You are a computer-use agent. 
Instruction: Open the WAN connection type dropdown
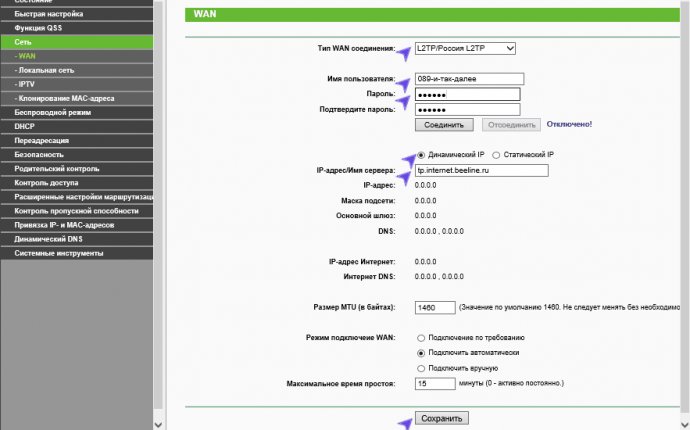[x=465, y=48]
